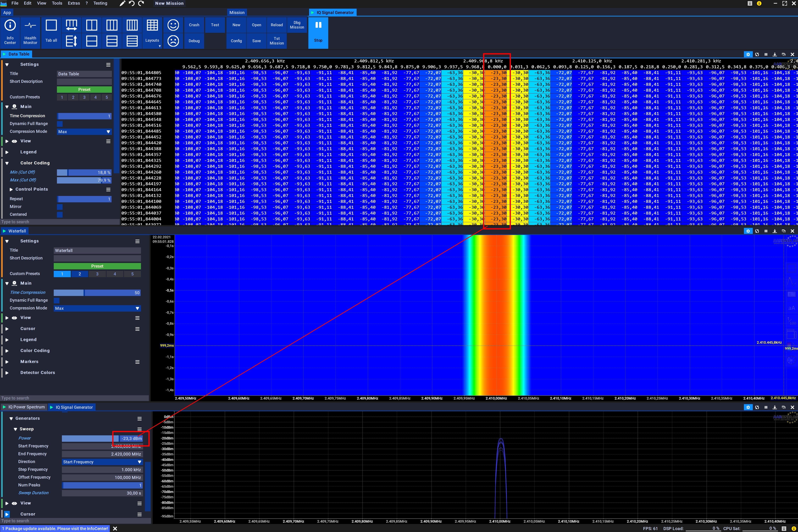Enable the Mirror checkbox in Color Coding
Image resolution: width=798 pixels, height=532 pixels.
coord(60,207)
